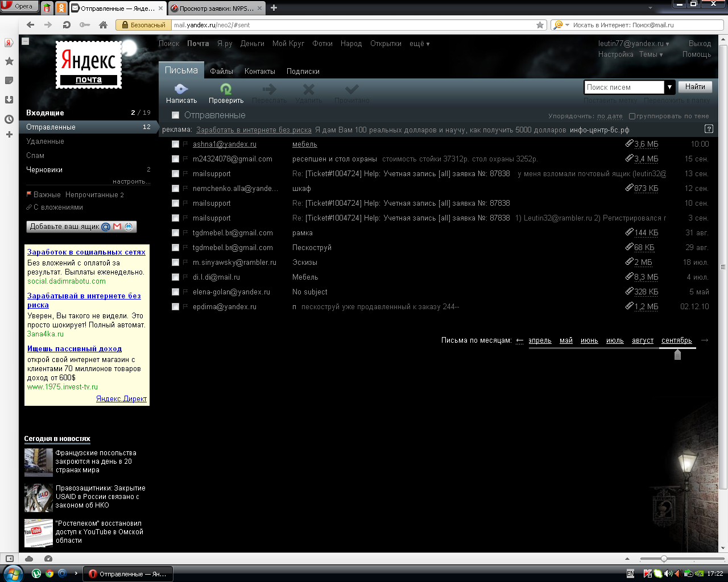This screenshot has height=582, width=728.
Task: Tick checkbox for di.l.di@mail.ru message
Action: click(x=175, y=277)
